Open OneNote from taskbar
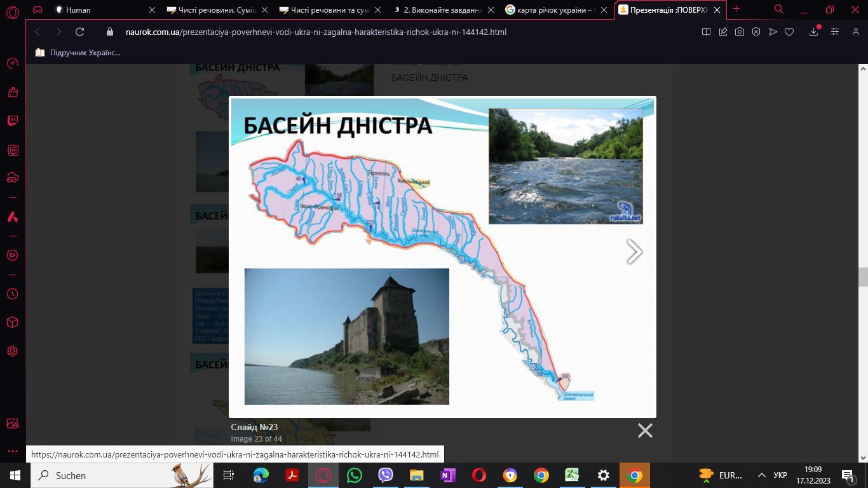Image resolution: width=868 pixels, height=488 pixels. (448, 475)
